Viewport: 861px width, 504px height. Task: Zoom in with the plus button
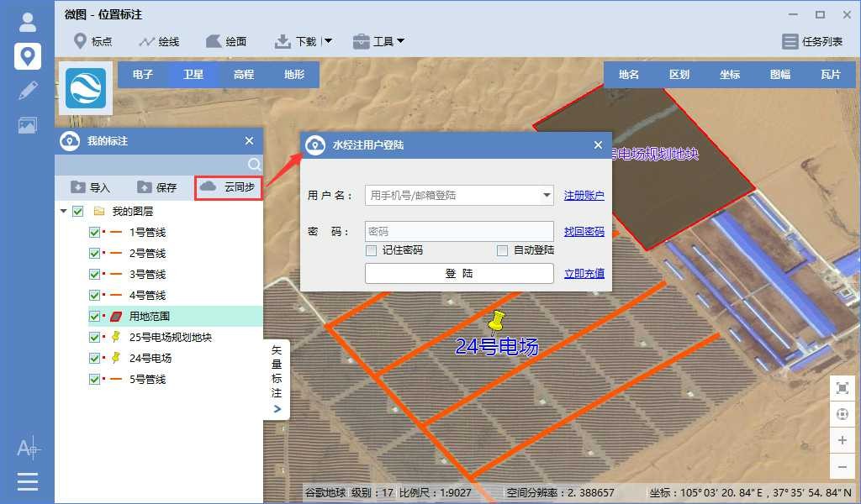click(x=843, y=440)
